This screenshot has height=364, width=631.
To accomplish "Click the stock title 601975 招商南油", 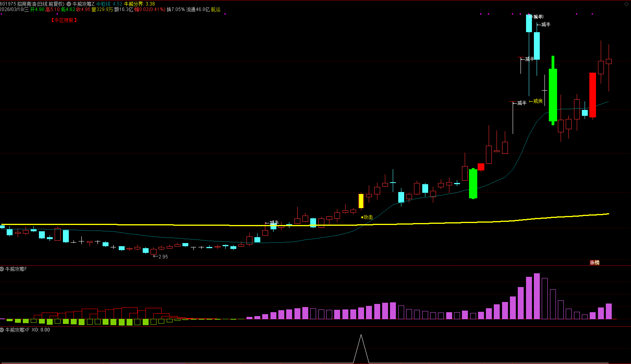I will click(18, 4).
